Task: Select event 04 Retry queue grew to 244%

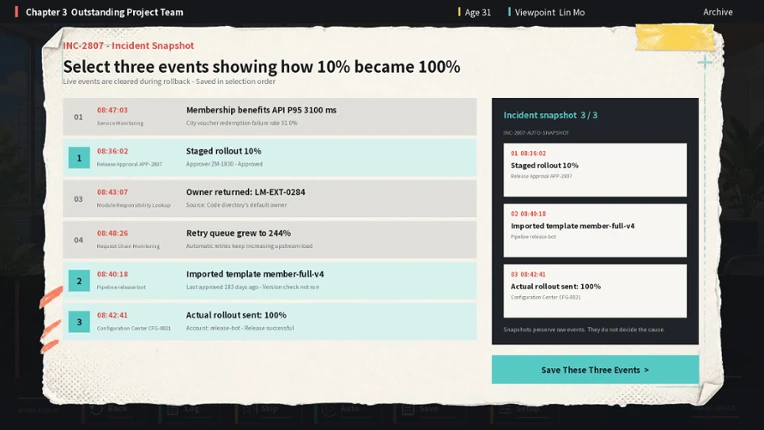Action: click(x=269, y=240)
